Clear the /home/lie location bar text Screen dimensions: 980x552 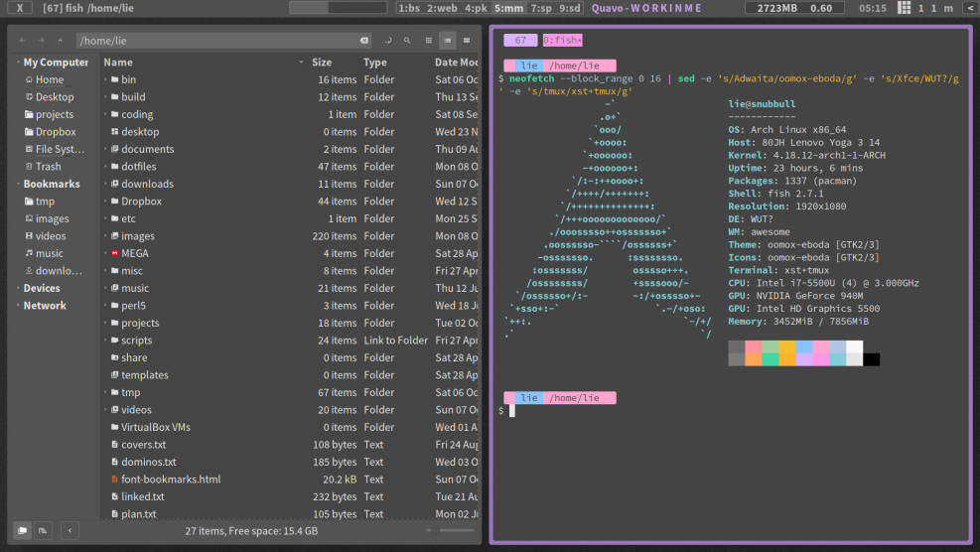(x=364, y=42)
